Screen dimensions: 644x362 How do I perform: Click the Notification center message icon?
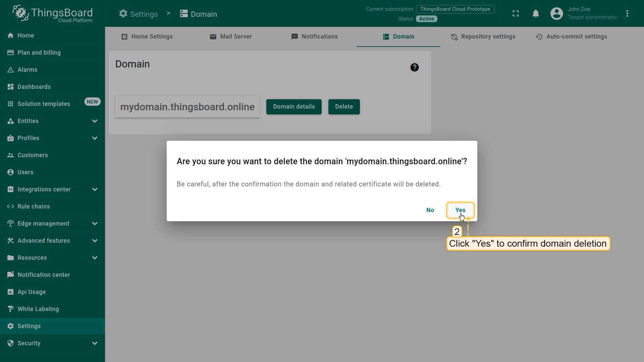coord(10,275)
